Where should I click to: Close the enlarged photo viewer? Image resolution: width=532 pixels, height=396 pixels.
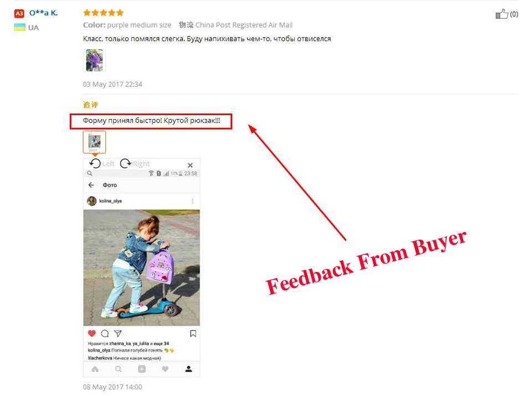(x=190, y=165)
